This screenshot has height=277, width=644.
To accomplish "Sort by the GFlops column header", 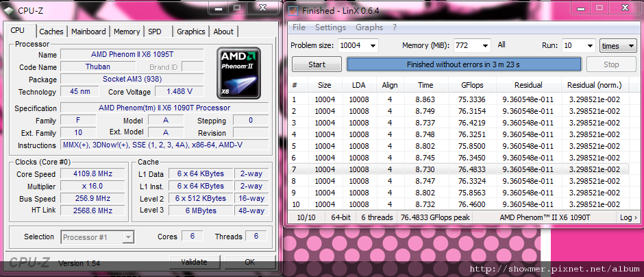I will tap(472, 85).
